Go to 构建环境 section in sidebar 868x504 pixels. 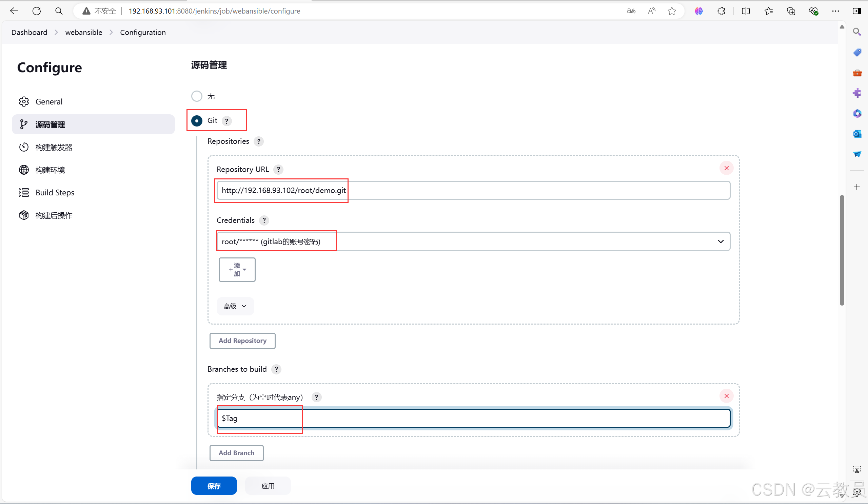tap(93, 170)
